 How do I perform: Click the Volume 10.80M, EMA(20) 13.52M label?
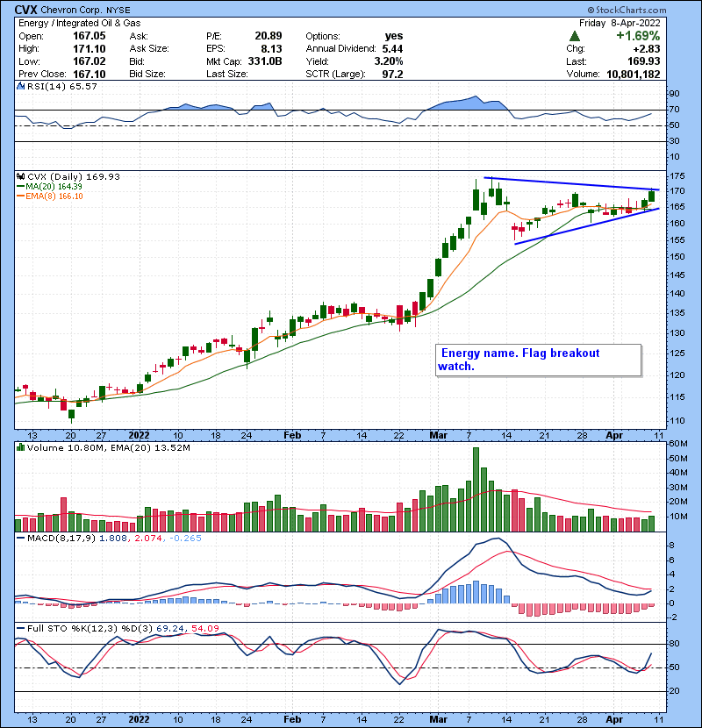click(108, 447)
